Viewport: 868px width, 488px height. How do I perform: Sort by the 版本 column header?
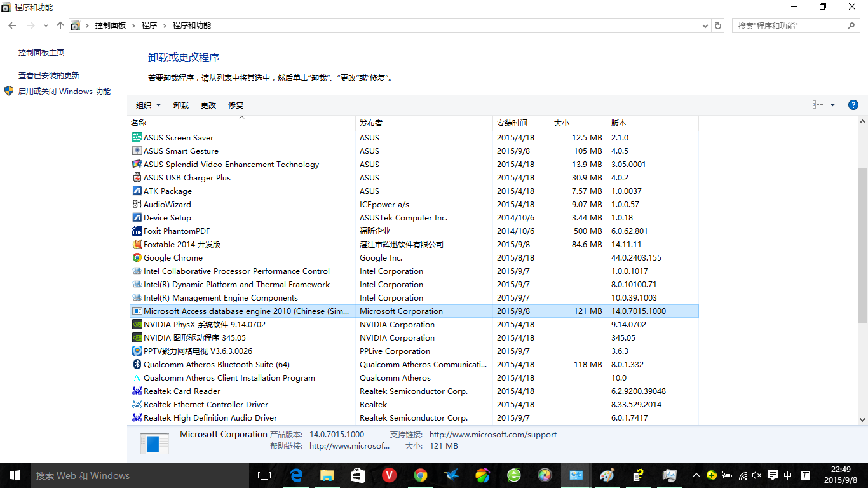pyautogui.click(x=653, y=123)
